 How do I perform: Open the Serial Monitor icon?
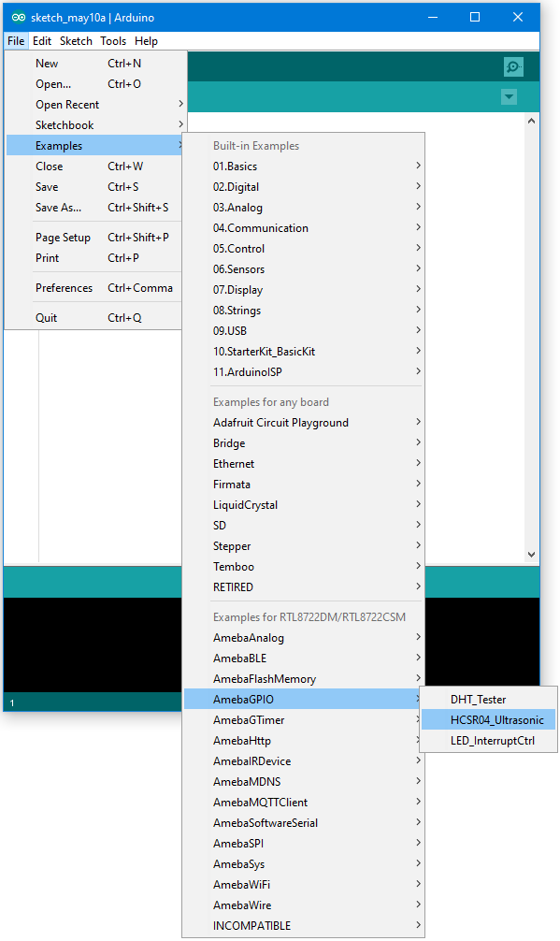pos(513,66)
